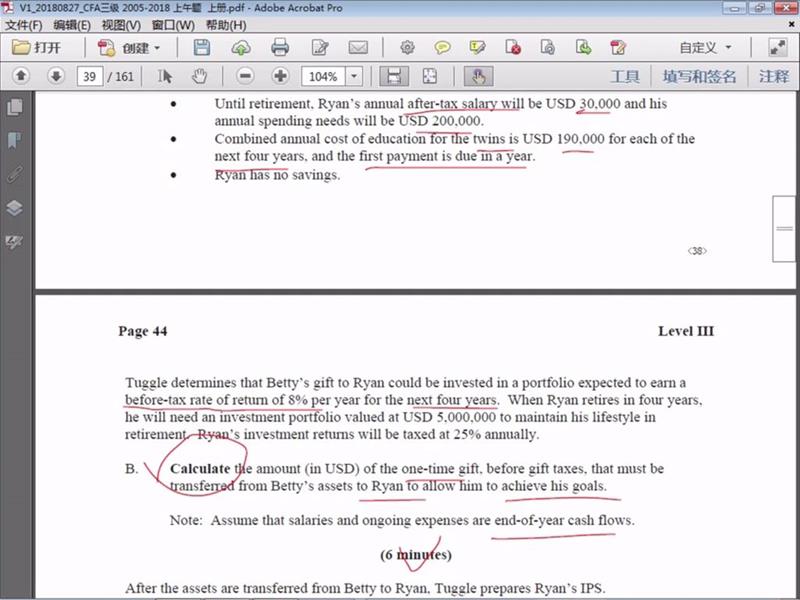
Task: Send the file via the envelope icon
Action: (358, 48)
